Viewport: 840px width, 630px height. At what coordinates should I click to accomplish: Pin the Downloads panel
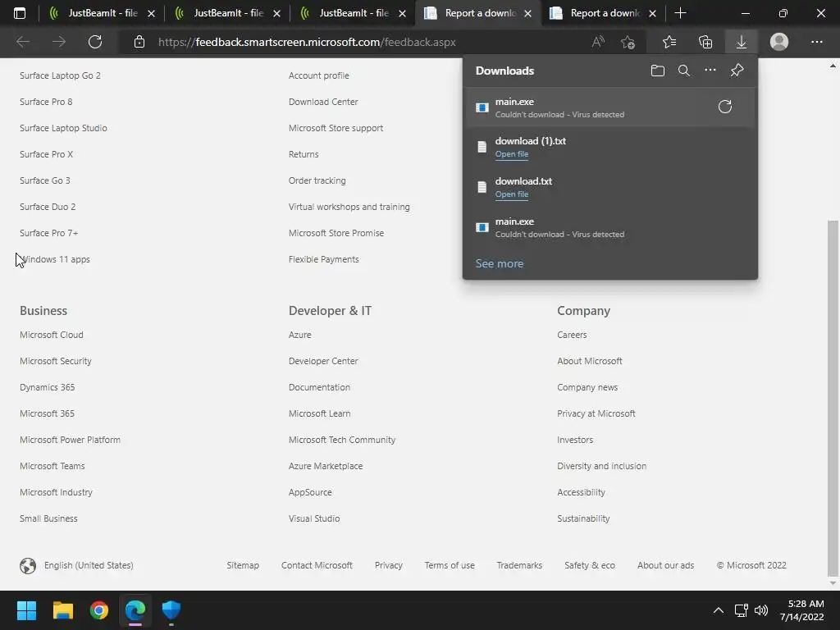click(737, 71)
